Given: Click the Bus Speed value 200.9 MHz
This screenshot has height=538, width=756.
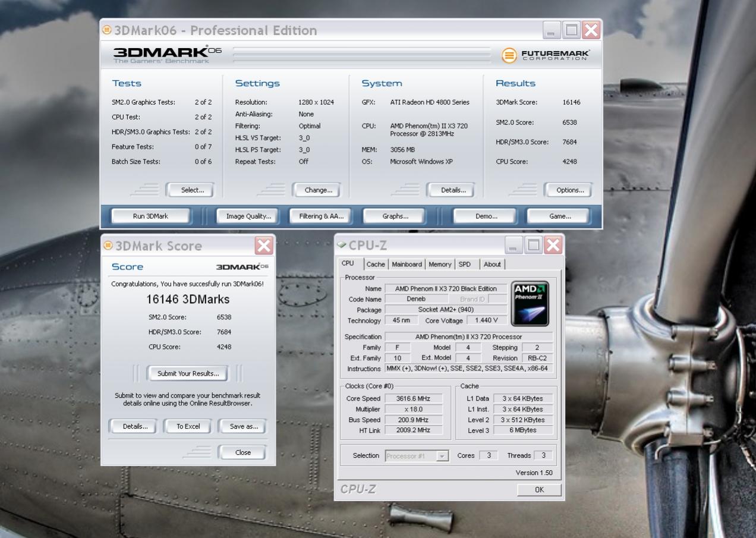Looking at the screenshot, I should coord(413,420).
